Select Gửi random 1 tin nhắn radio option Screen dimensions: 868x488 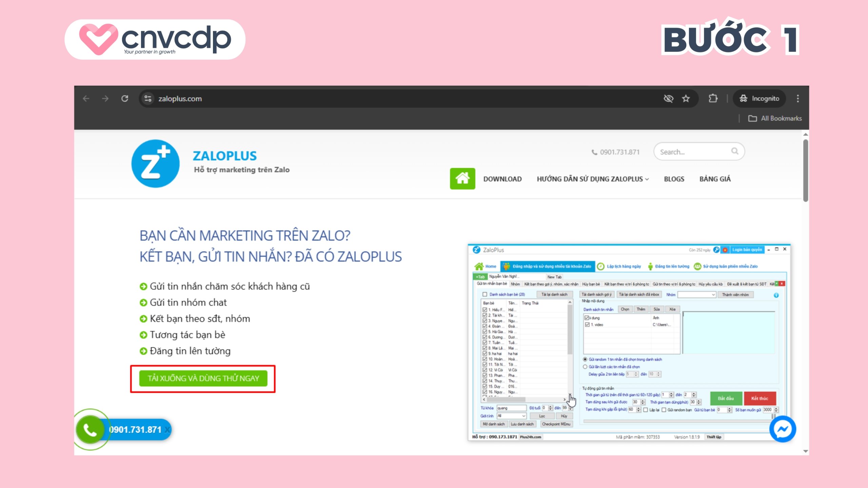tap(585, 359)
